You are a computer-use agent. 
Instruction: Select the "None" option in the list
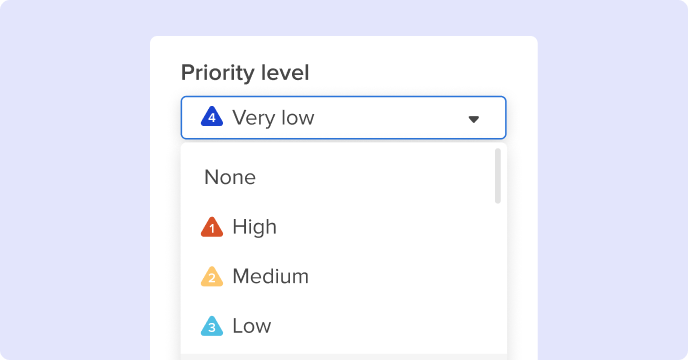pyautogui.click(x=230, y=177)
